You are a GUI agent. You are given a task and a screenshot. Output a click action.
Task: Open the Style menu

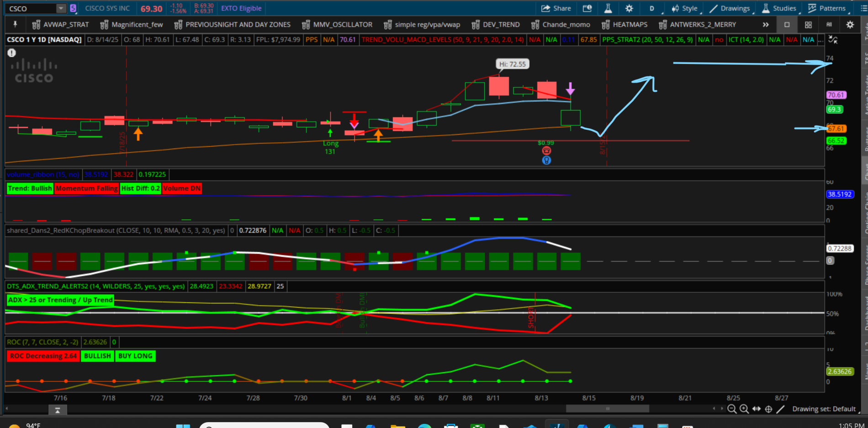point(684,8)
